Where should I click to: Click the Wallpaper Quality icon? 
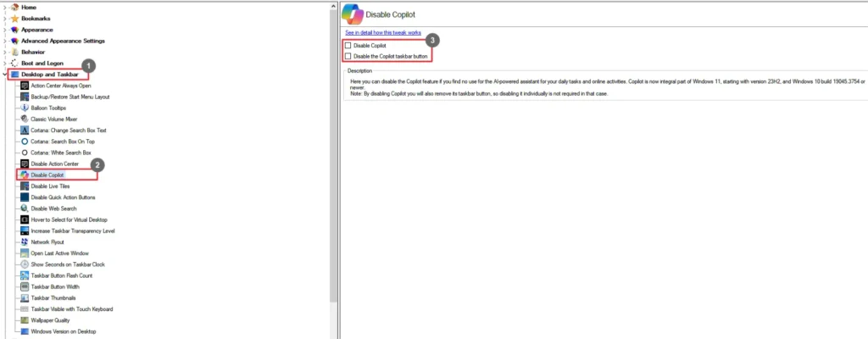(x=25, y=320)
